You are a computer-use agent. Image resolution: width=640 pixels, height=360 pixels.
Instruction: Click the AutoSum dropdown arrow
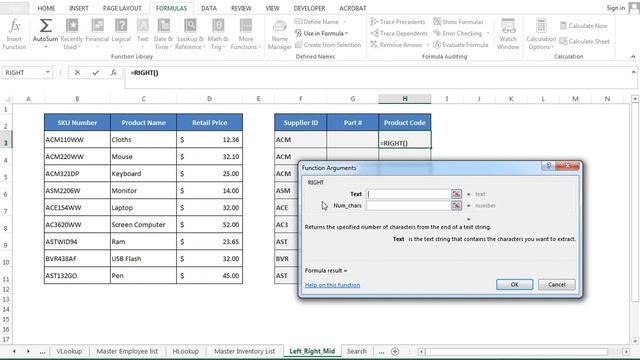pyautogui.click(x=45, y=47)
